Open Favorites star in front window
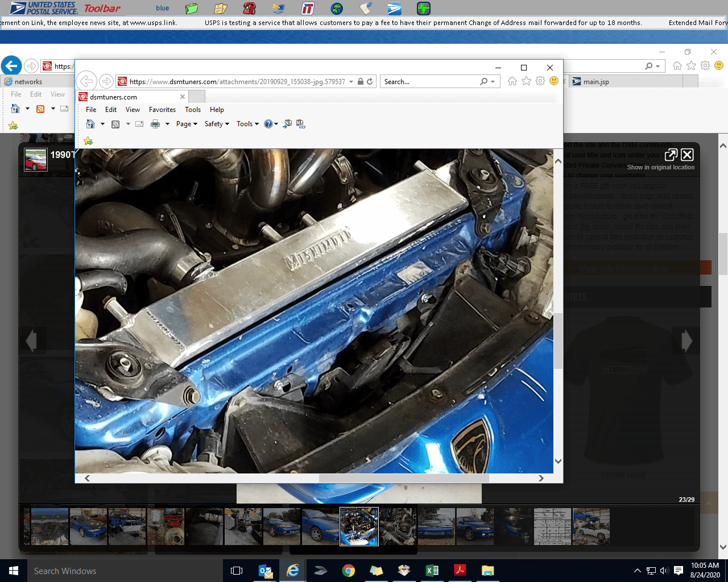The width and height of the screenshot is (728, 582). (x=527, y=81)
